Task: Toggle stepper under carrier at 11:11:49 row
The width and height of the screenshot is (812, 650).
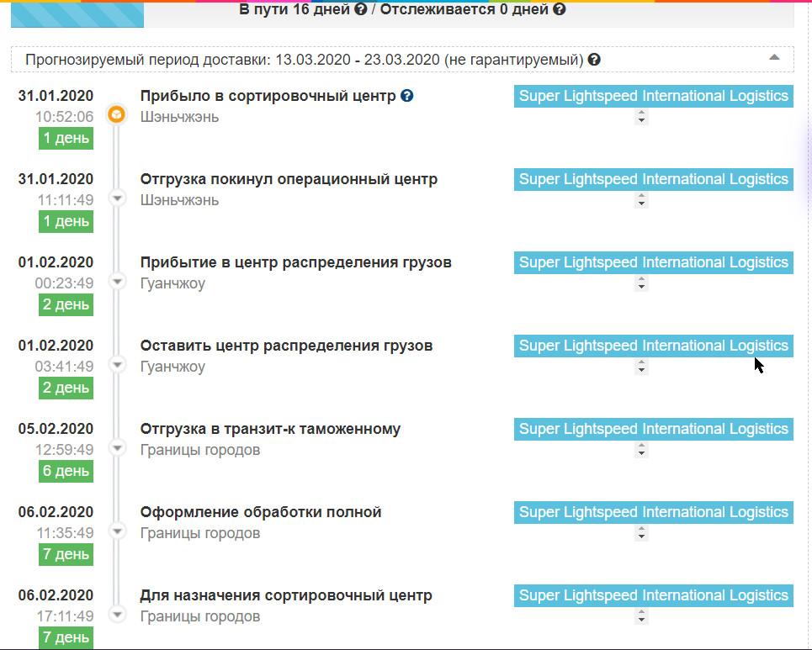Action: tap(642, 200)
